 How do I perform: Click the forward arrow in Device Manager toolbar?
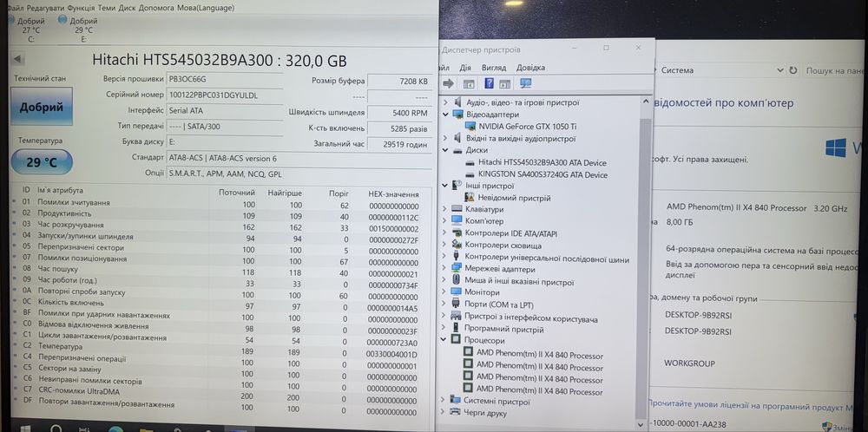click(449, 83)
